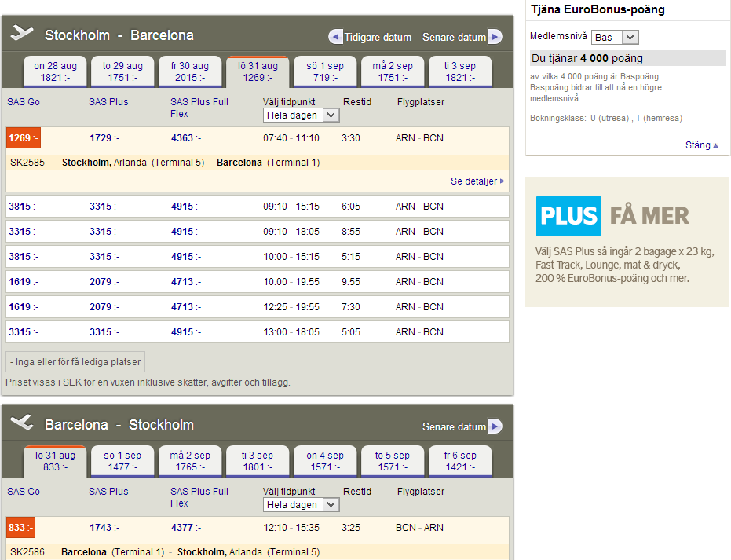
Task: Click the blue PLUS logo banner
Action: 568,216
